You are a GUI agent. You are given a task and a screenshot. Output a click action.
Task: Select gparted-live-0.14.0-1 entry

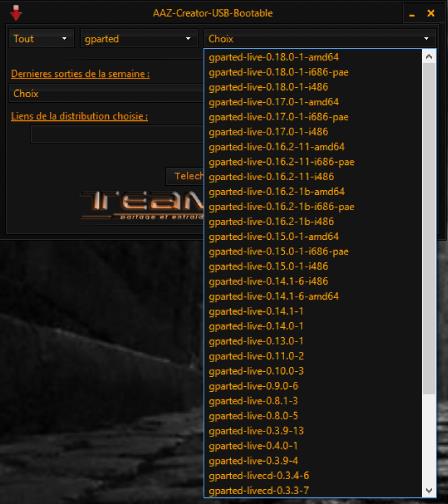click(x=313, y=326)
